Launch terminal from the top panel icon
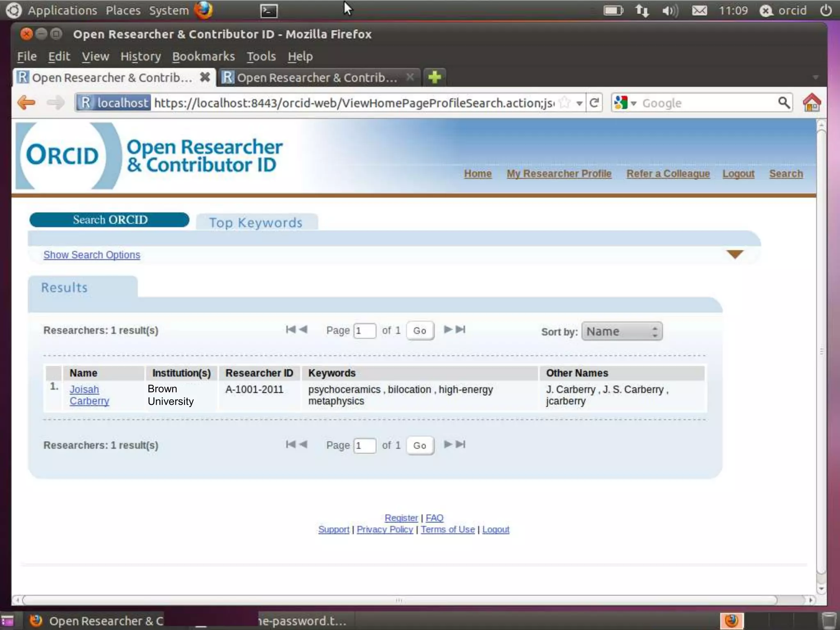Screen dimensions: 840x630 pos(269,11)
